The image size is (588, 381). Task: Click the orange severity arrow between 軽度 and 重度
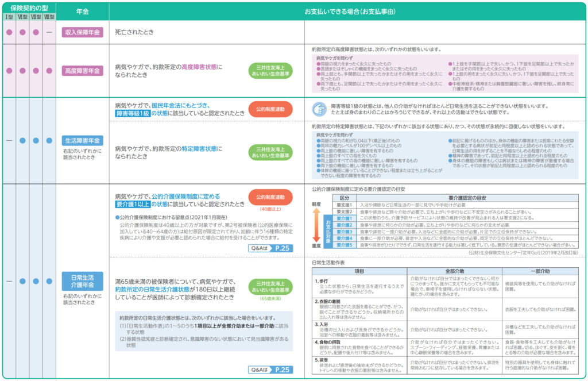[316, 225]
